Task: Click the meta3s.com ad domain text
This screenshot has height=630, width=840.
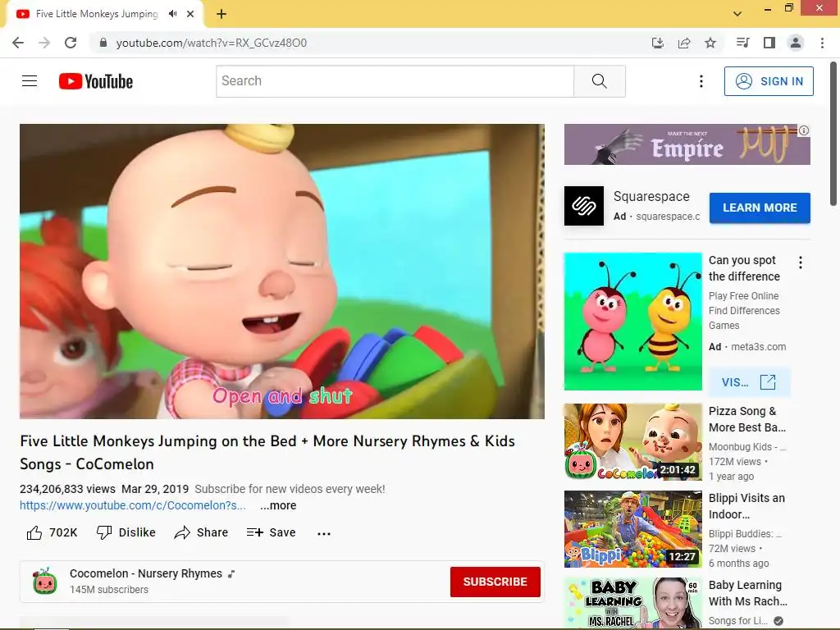Action: pyautogui.click(x=759, y=347)
